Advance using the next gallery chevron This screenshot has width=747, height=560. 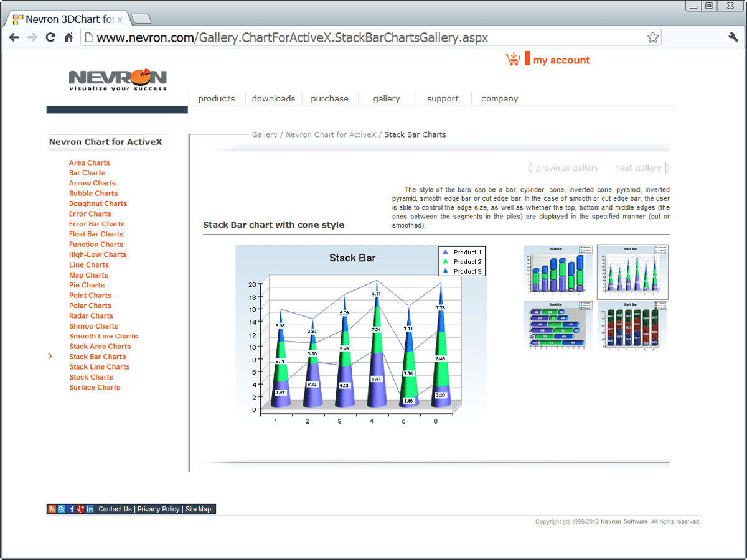point(667,167)
